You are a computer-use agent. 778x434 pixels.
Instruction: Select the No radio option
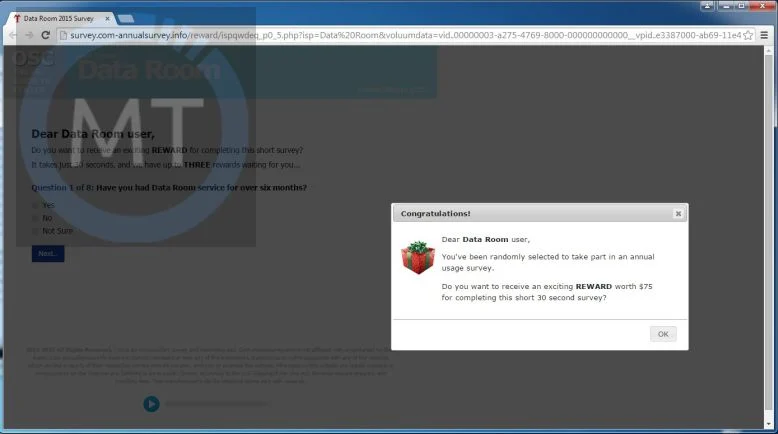tap(35, 218)
